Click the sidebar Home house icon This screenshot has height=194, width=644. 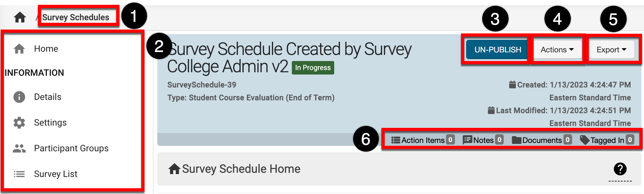[x=19, y=49]
